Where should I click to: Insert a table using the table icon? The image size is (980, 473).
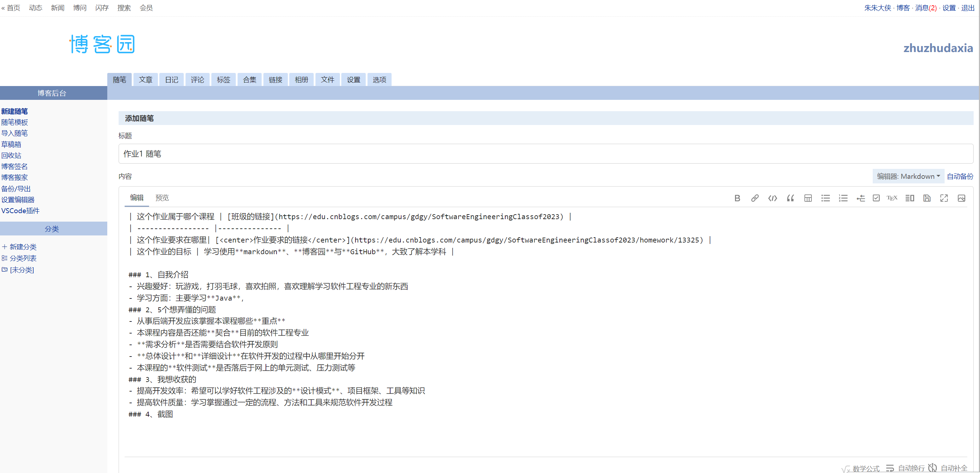tap(808, 198)
